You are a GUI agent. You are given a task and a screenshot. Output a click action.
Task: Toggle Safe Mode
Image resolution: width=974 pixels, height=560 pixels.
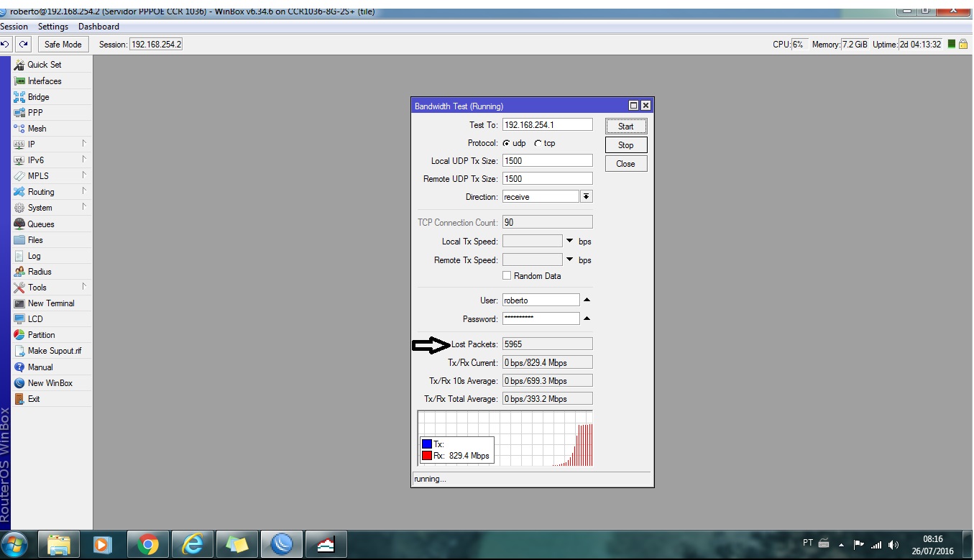(63, 45)
